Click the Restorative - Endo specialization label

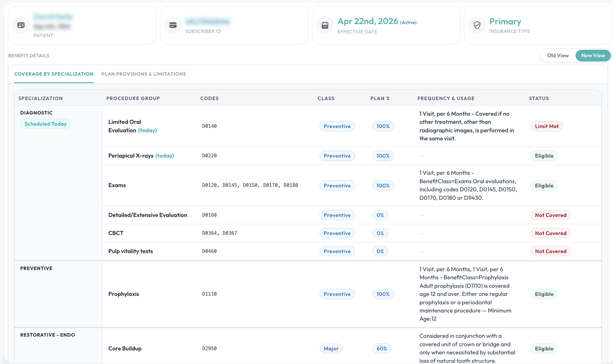coord(48,335)
